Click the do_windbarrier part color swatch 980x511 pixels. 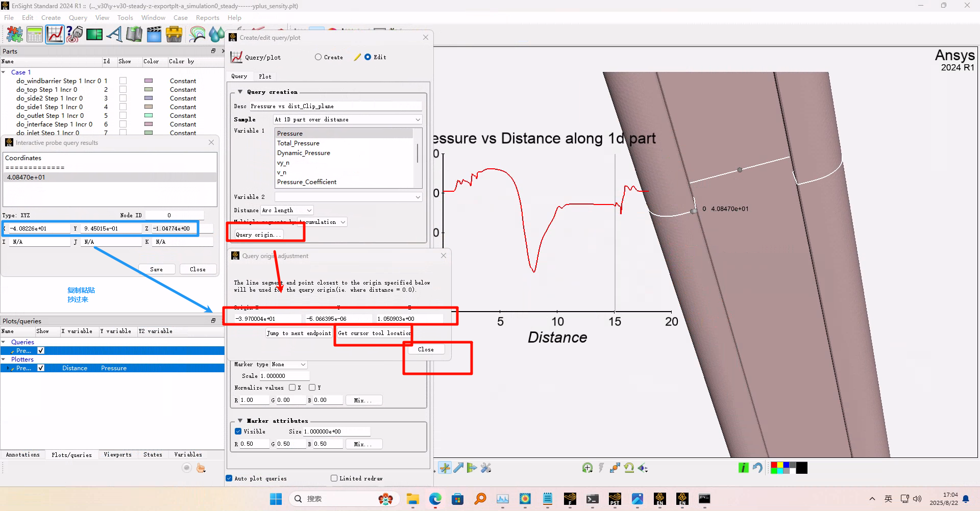coord(149,81)
